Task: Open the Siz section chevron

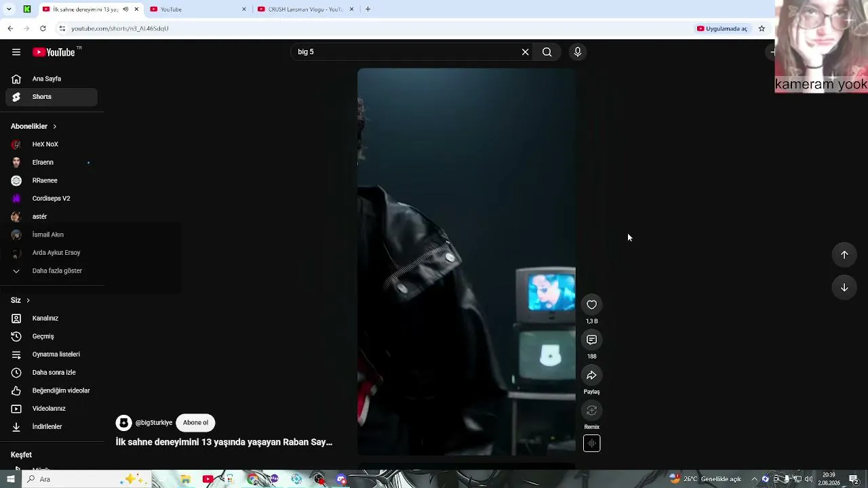Action: tap(28, 300)
